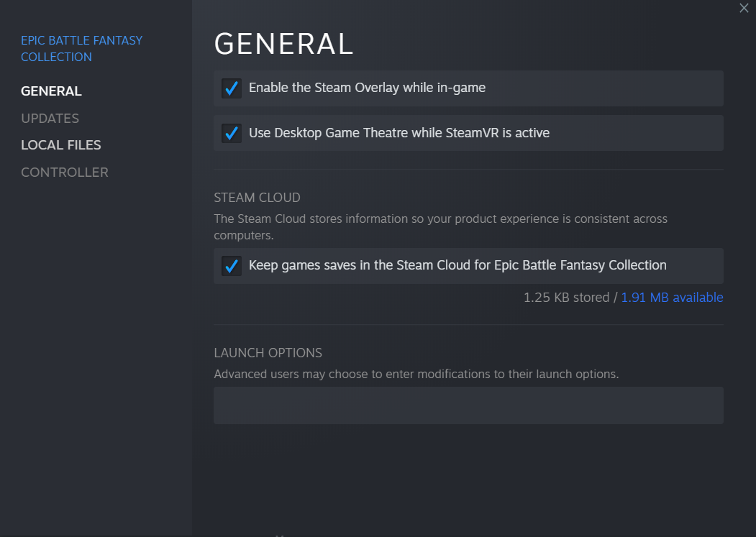Viewport: 756px width, 537px height.
Task: Click the LAUNCH OPTIONS section heading
Action: (268, 353)
